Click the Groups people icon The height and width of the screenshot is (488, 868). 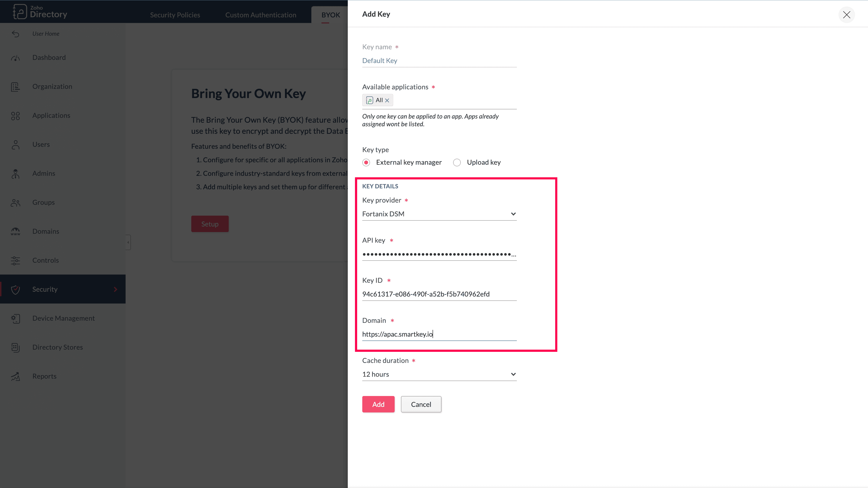click(x=15, y=203)
